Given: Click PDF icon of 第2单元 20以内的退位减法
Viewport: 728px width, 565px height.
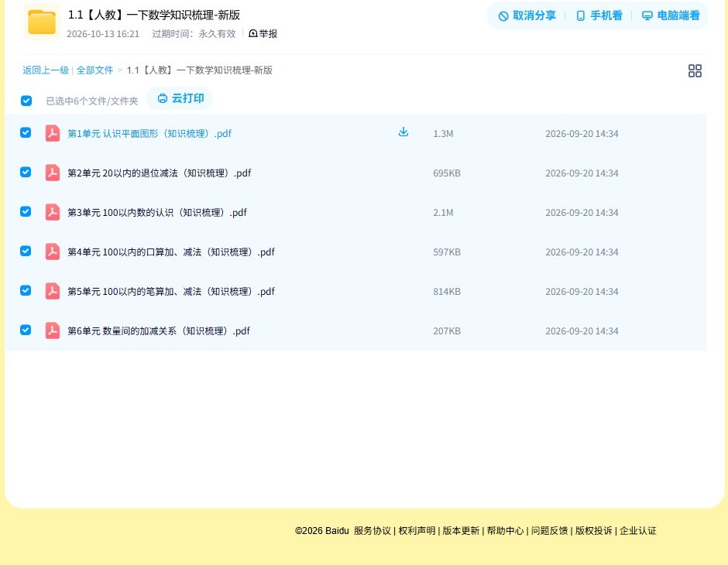Looking at the screenshot, I should coord(53,173).
